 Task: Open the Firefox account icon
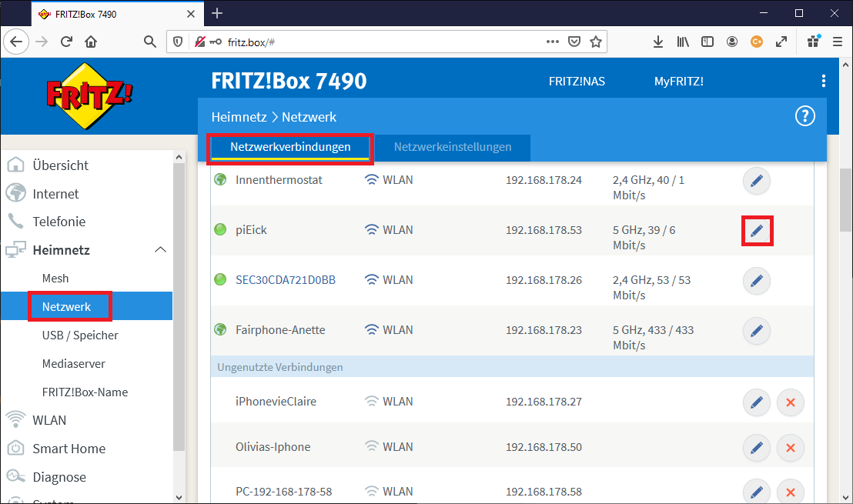(731, 42)
